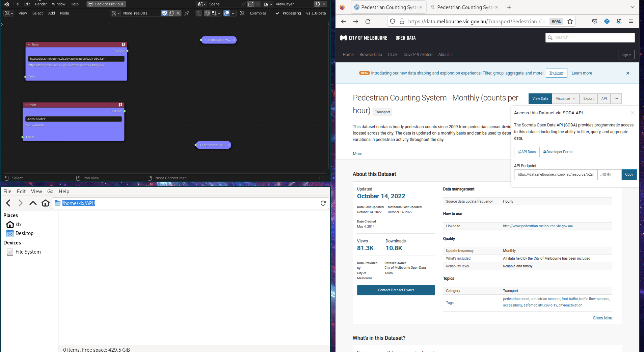The height and width of the screenshot is (352, 644).
Task: Toggle the Processing checkbox
Action: point(277,13)
